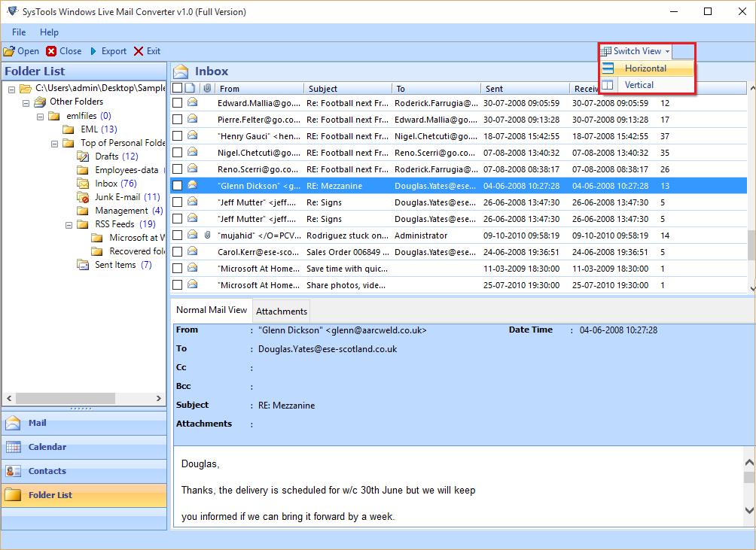Image resolution: width=756 pixels, height=550 pixels.
Task: Click the Horizontal layout icon
Action: tap(608, 68)
